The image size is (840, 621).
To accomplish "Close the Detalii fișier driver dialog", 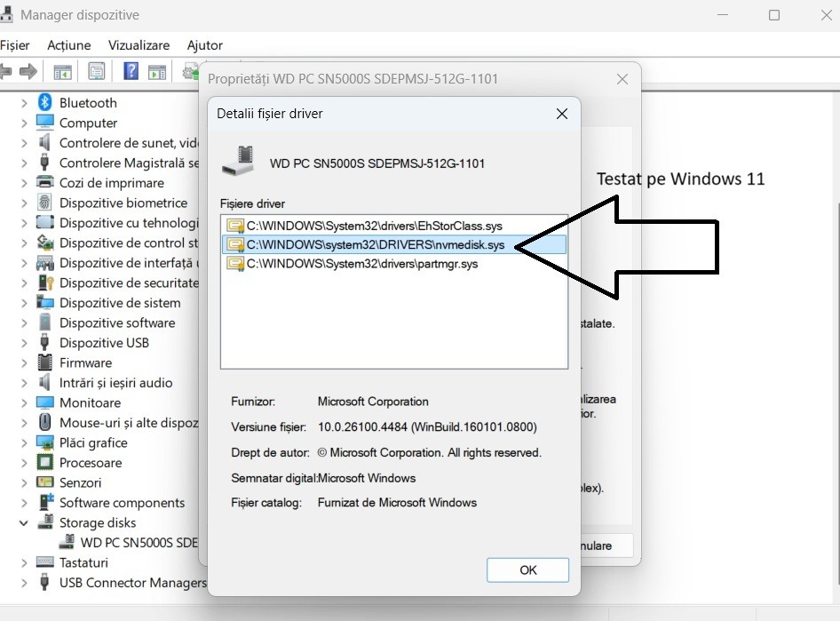I will pos(561,114).
